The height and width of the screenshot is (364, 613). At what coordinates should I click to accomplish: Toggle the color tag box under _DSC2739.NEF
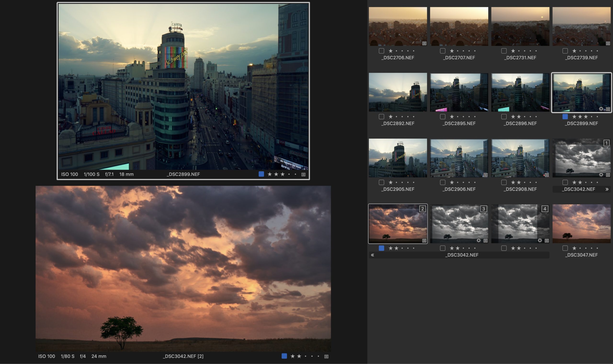[565, 51]
